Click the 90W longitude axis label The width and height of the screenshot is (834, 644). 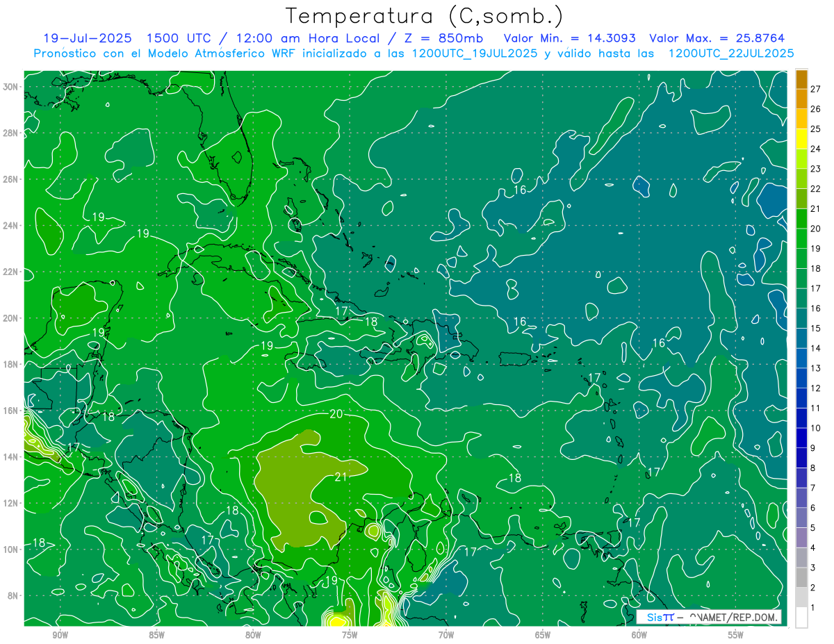point(60,636)
